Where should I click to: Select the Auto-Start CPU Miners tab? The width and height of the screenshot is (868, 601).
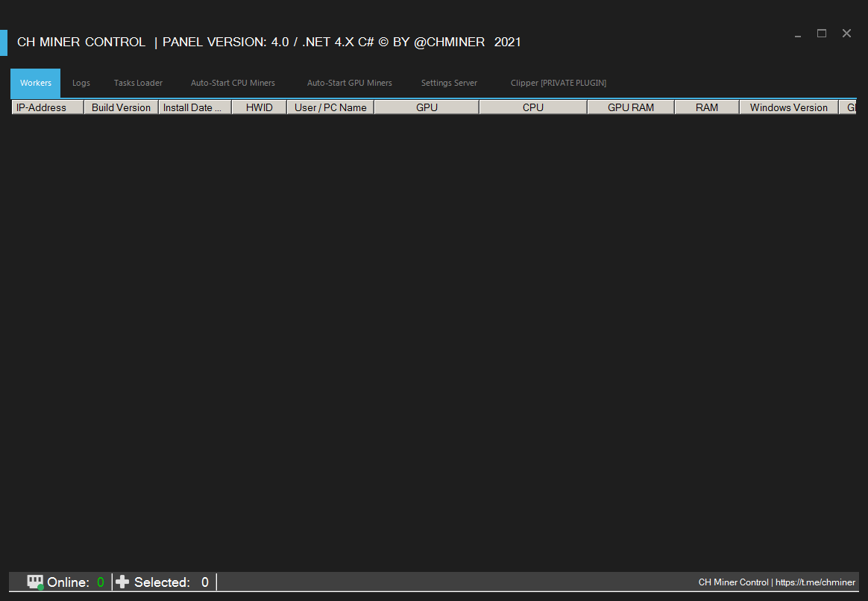click(233, 83)
